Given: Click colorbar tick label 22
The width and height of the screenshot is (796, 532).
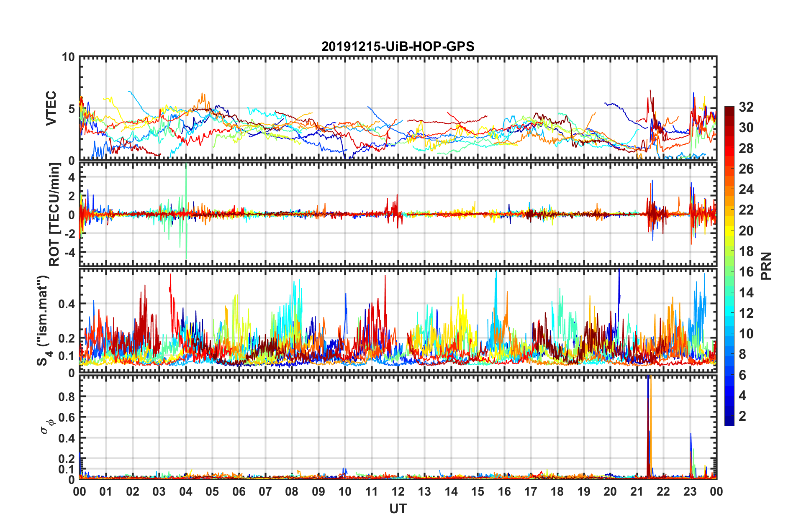Looking at the screenshot, I should (x=746, y=210).
